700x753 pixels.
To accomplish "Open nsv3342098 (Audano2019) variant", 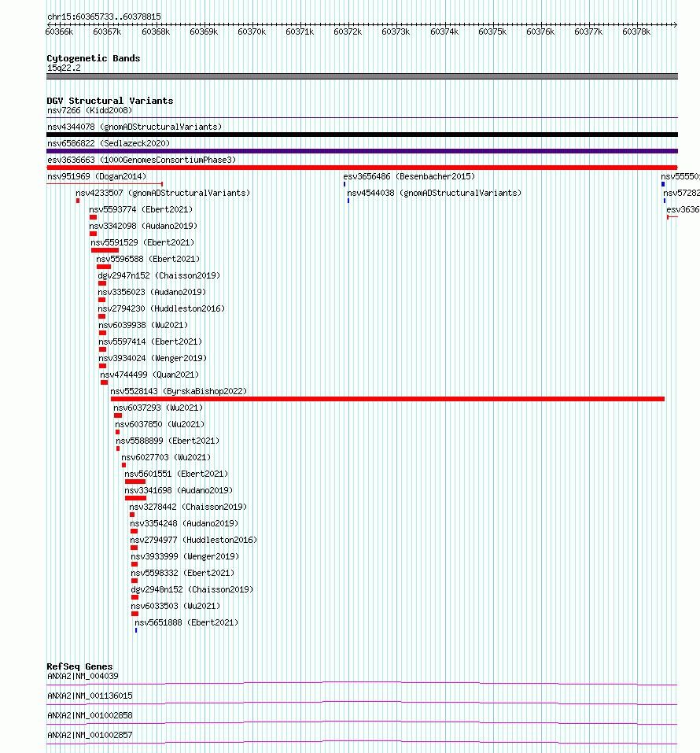I will [143, 226].
